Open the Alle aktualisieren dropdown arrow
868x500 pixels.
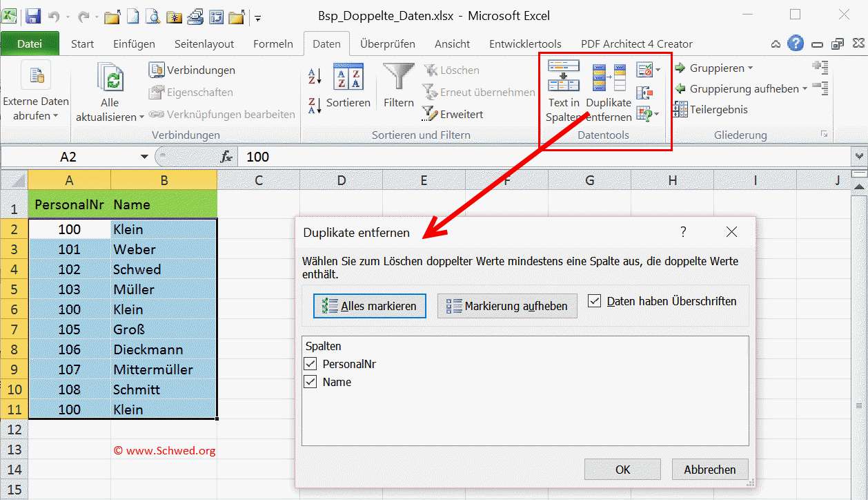pos(141,117)
